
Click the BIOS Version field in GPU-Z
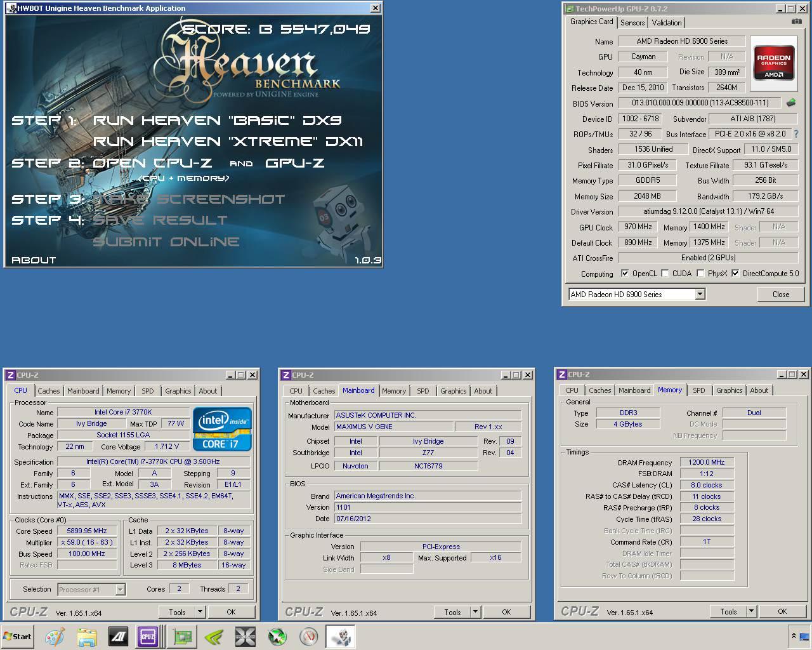tap(700, 103)
